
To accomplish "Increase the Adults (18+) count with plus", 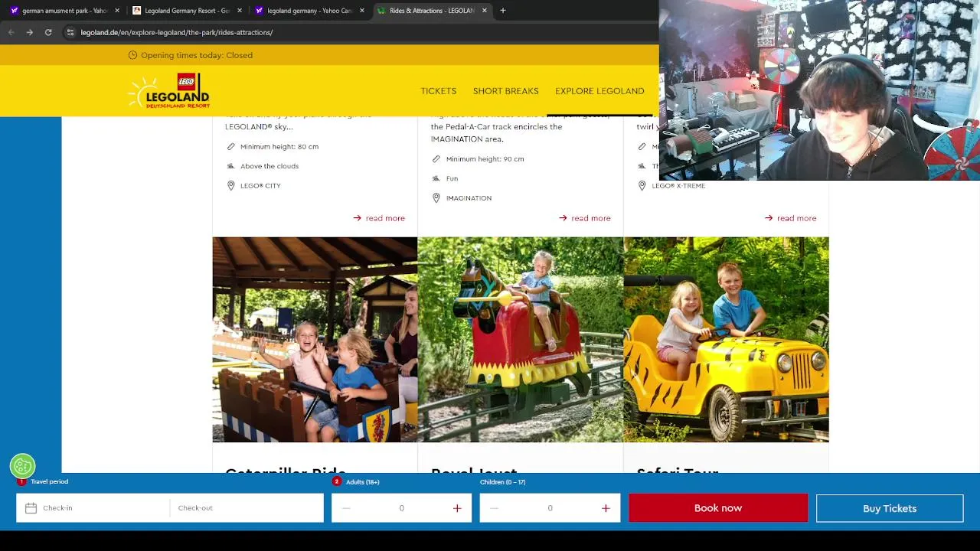I will [x=457, y=508].
